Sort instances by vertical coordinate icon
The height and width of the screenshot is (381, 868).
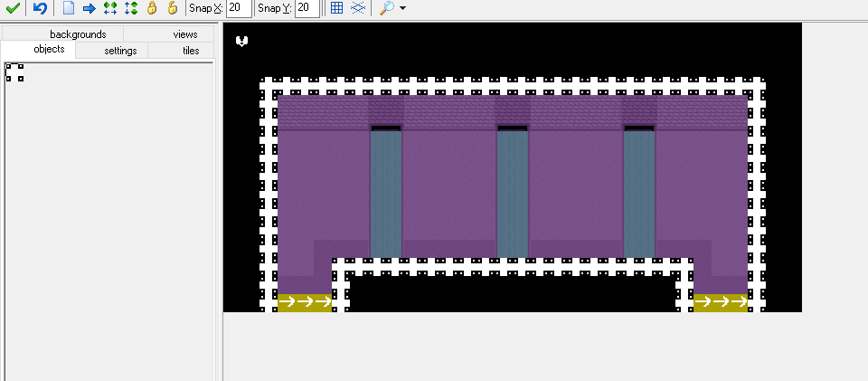(130, 8)
